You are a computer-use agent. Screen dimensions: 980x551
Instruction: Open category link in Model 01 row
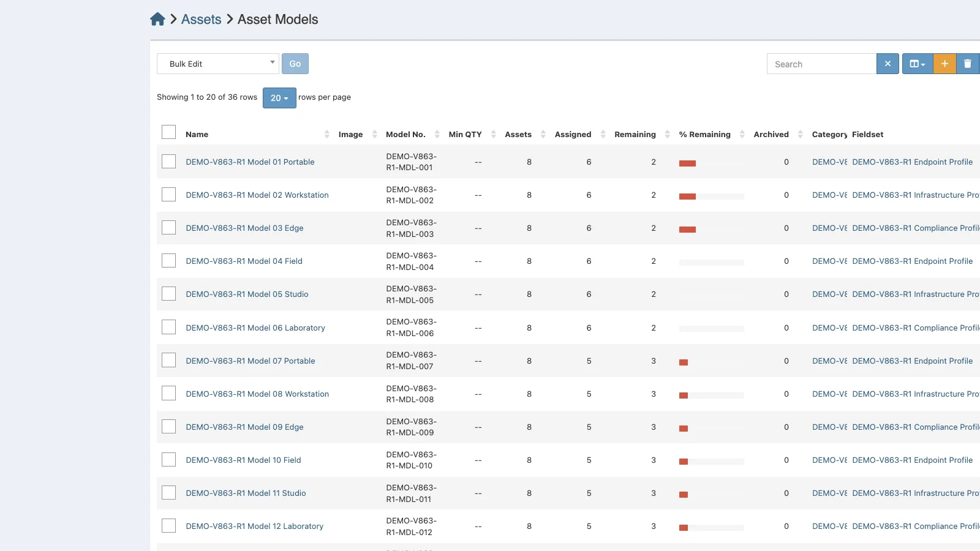830,162
